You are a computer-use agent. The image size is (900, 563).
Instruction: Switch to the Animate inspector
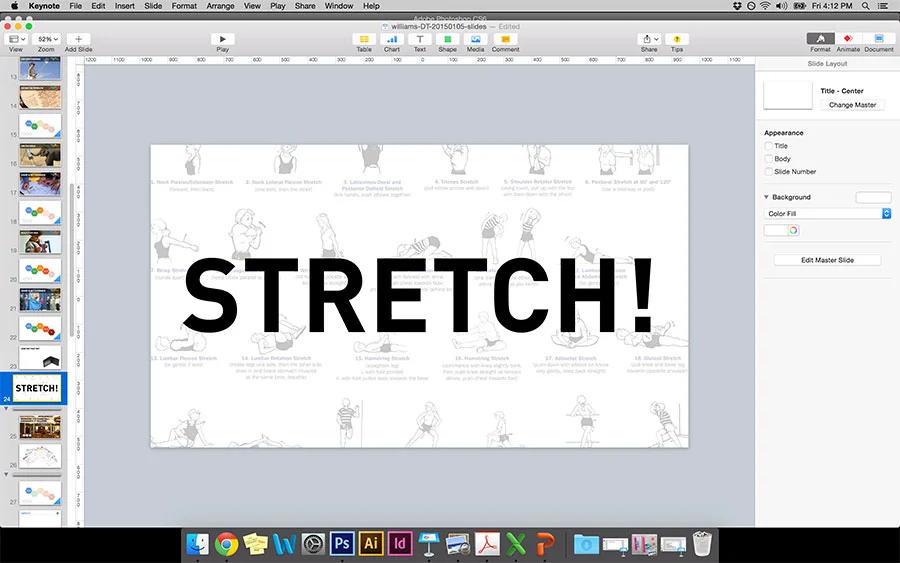(x=848, y=38)
